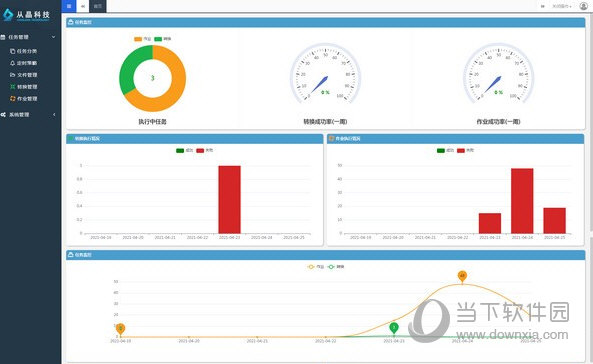Click the 从晶科技 logo
This screenshot has width=593, height=364.
[x=26, y=15]
